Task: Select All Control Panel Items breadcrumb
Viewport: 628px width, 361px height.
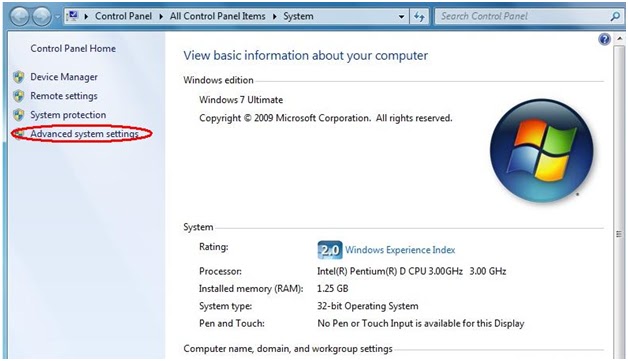Action: tap(217, 16)
